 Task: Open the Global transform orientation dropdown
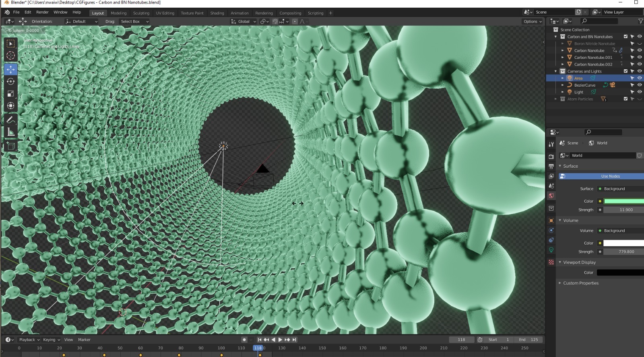(x=244, y=21)
